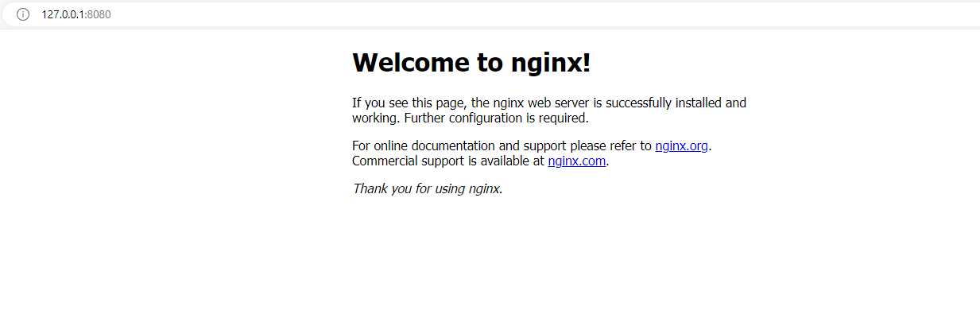
Task: Open the nginx.com commercial support link
Action: [577, 161]
